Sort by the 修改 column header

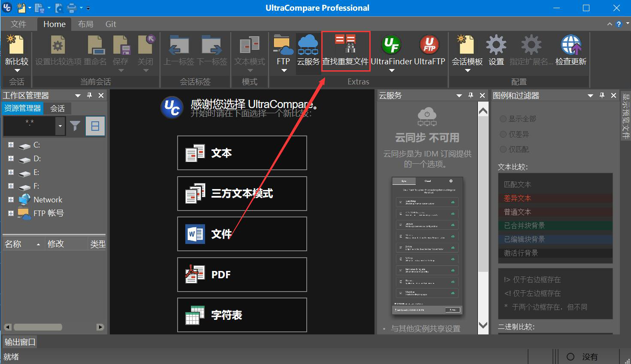pos(66,244)
